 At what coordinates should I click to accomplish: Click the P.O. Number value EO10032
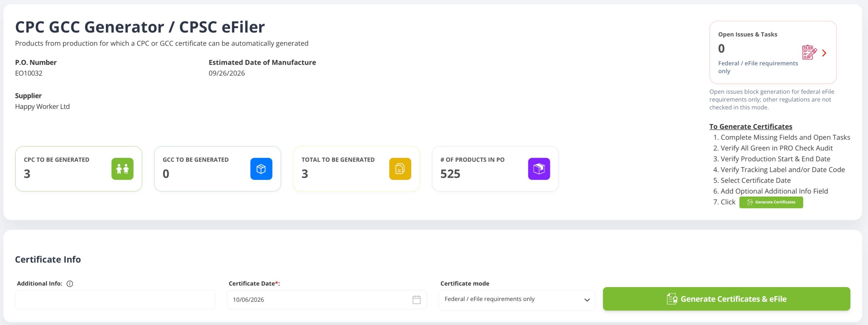click(x=29, y=73)
